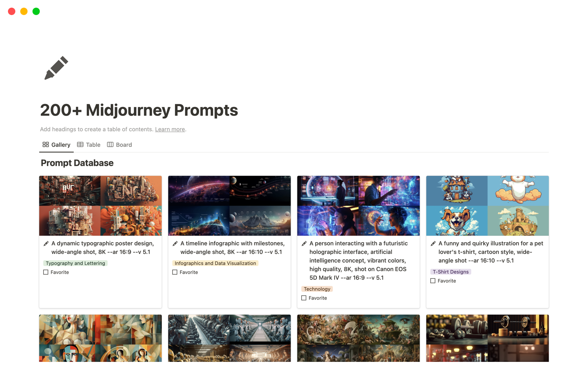Click the Gallery view grid icon
The height and width of the screenshot is (368, 588).
click(46, 144)
